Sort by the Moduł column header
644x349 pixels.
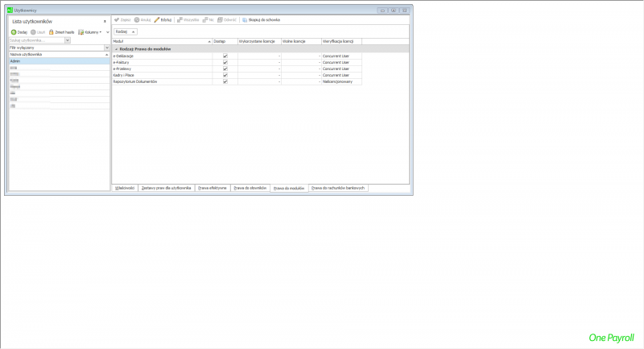[163, 42]
